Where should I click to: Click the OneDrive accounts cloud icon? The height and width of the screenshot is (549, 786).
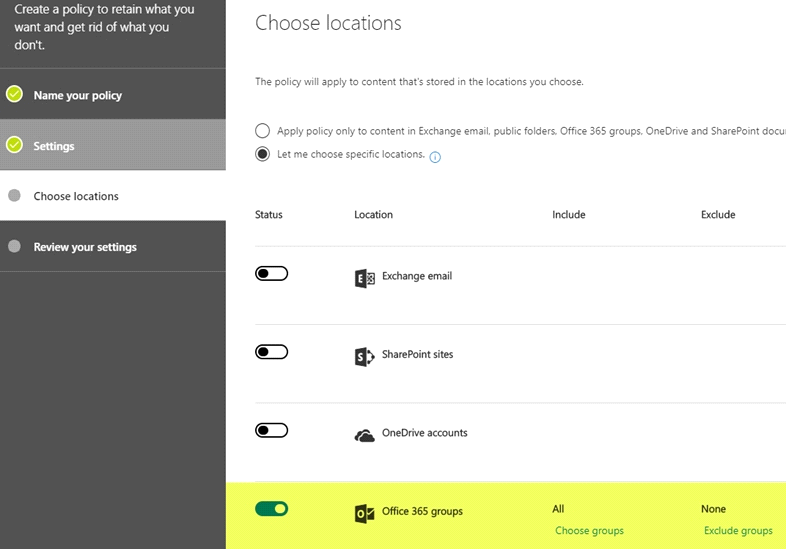click(x=364, y=436)
